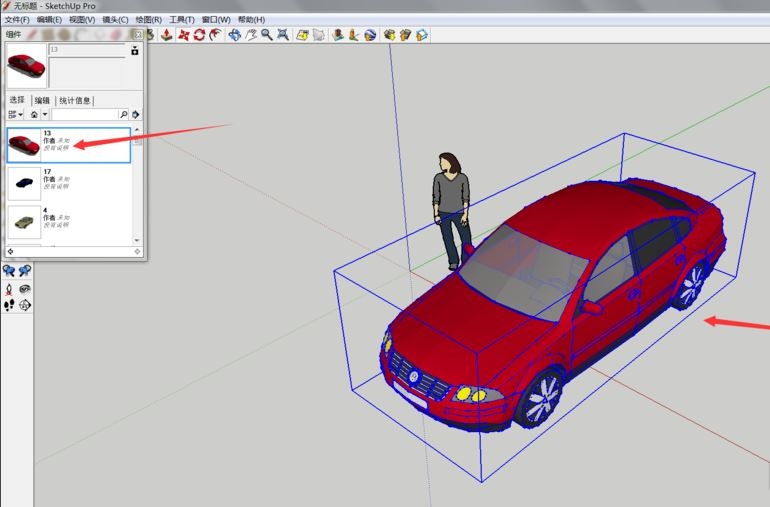770x507 pixels.
Task: Activate the Pan hand tool
Action: 251,35
